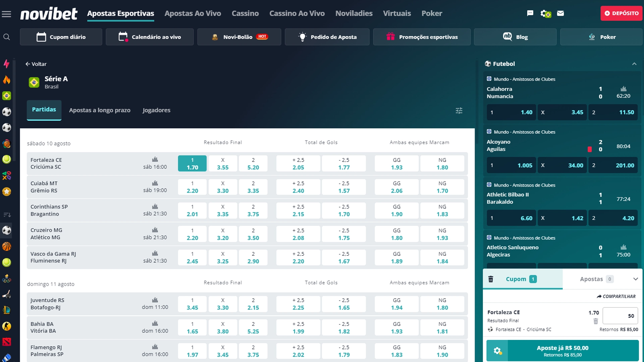Open stats icon for Fortaleza CE match
Screen dimensions: 644x362
tap(155, 160)
